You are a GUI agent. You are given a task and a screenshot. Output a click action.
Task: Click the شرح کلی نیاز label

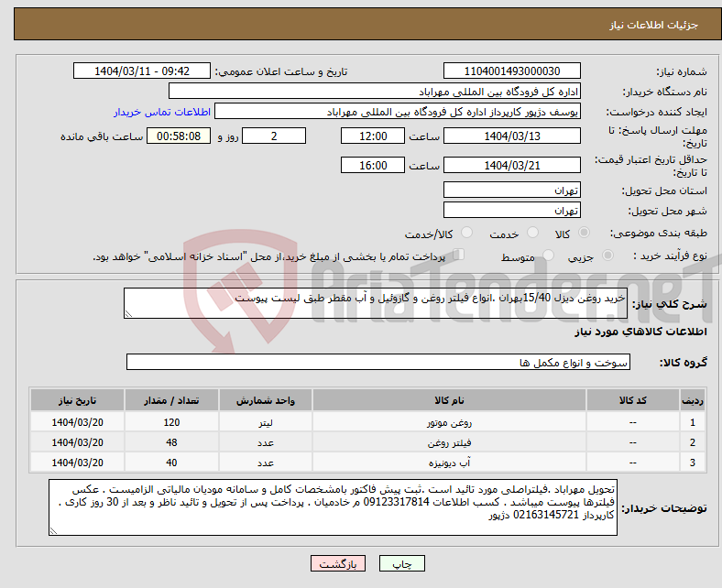(x=669, y=304)
